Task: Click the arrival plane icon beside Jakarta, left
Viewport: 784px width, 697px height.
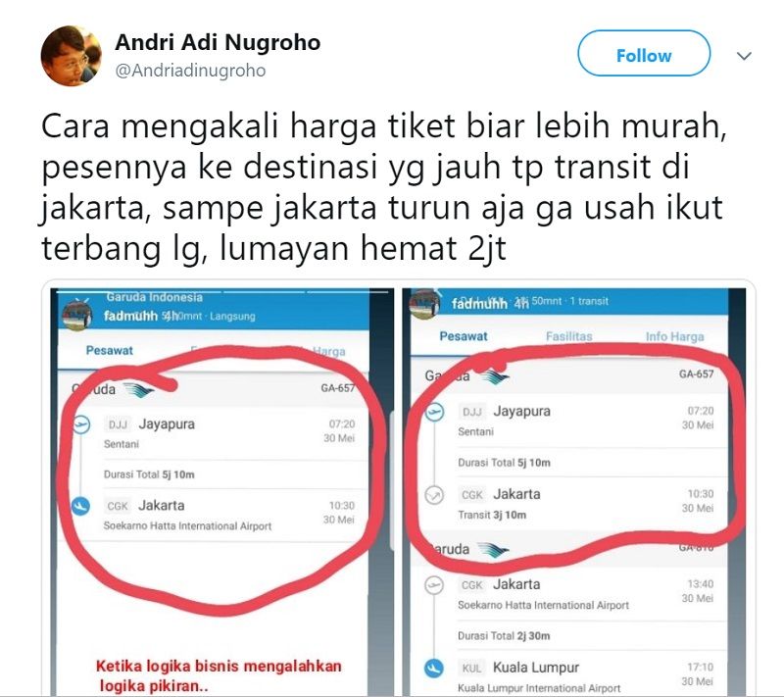Action: click(x=80, y=506)
